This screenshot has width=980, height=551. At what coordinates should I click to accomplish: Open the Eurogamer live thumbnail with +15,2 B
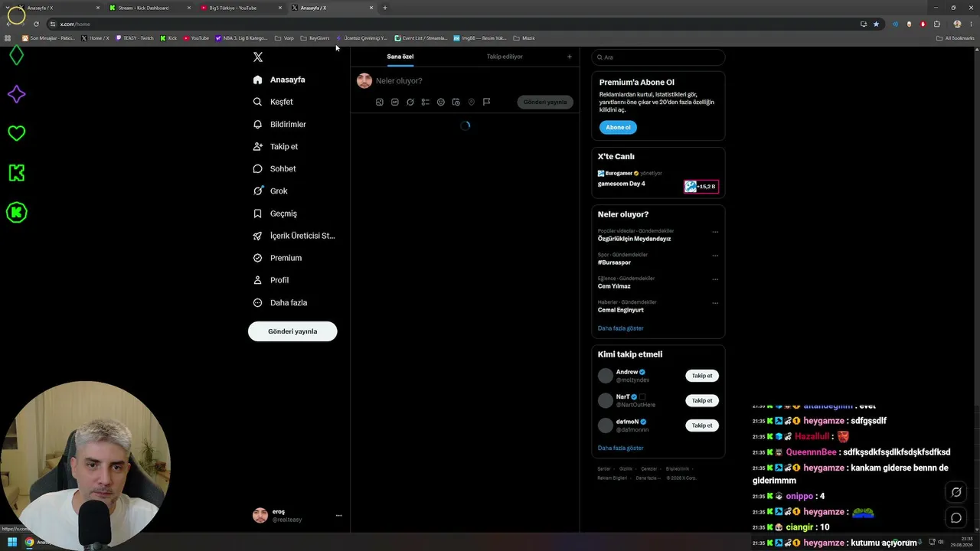click(x=701, y=187)
